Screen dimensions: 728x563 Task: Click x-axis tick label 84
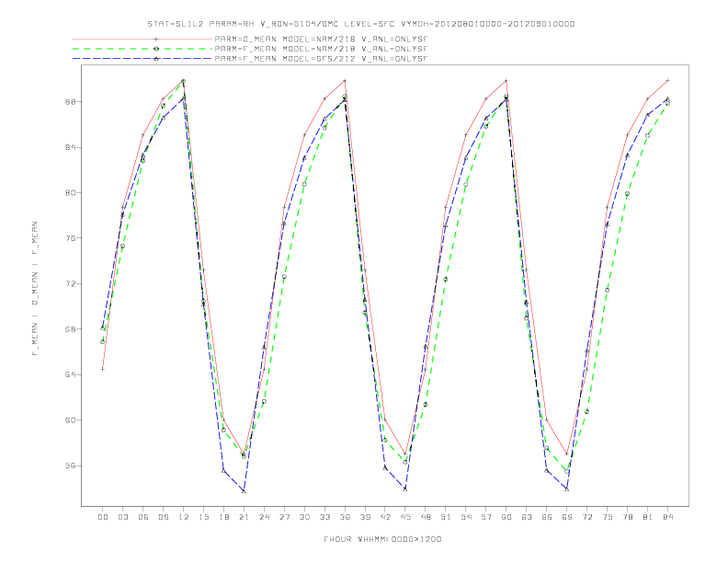(668, 517)
